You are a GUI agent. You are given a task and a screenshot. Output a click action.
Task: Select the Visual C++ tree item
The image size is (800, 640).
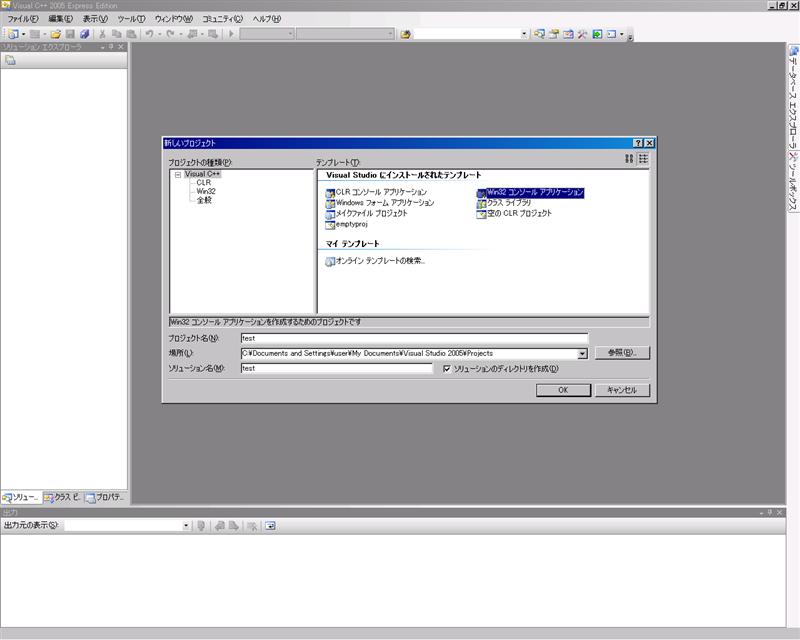pyautogui.click(x=203, y=174)
